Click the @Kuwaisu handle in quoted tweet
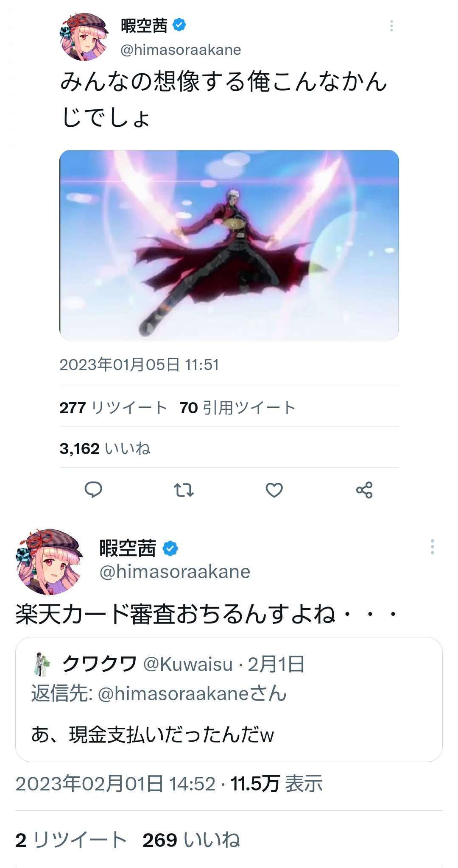The height and width of the screenshot is (868, 458). (188, 664)
